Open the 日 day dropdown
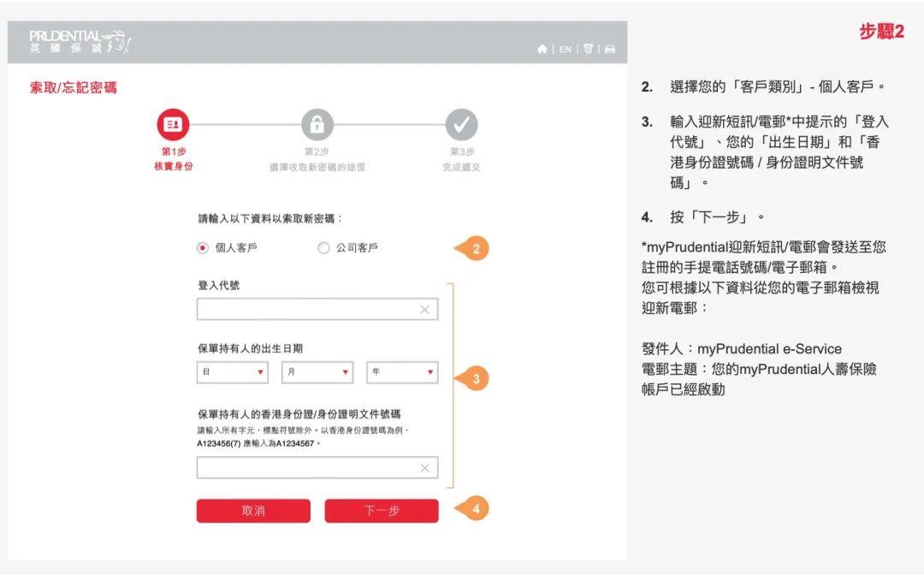This screenshot has height=575, width=924. point(231,372)
